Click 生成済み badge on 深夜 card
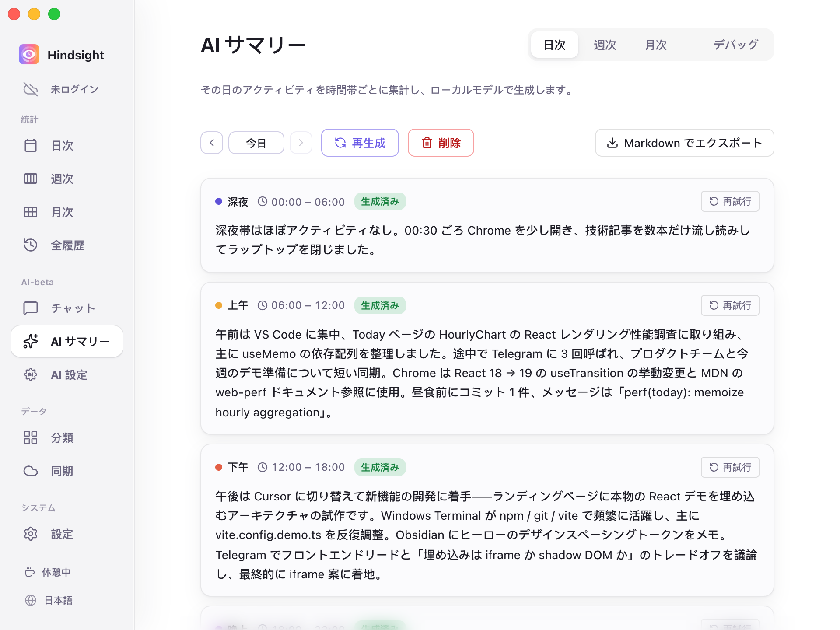 pyautogui.click(x=380, y=201)
